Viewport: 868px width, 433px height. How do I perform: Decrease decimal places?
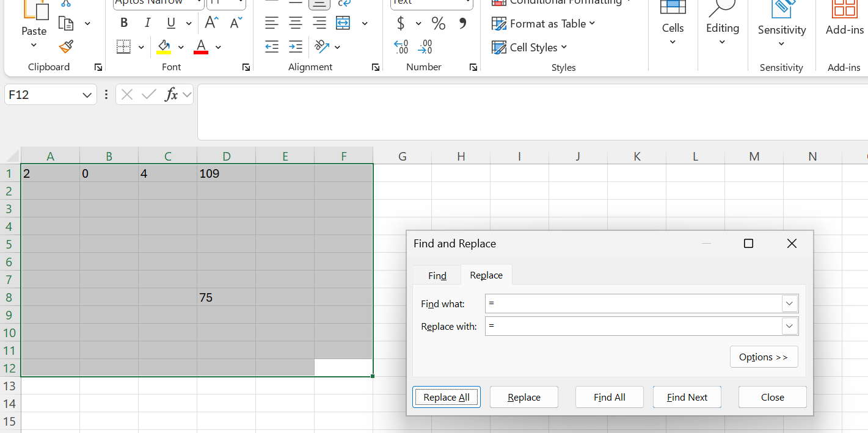click(x=425, y=47)
